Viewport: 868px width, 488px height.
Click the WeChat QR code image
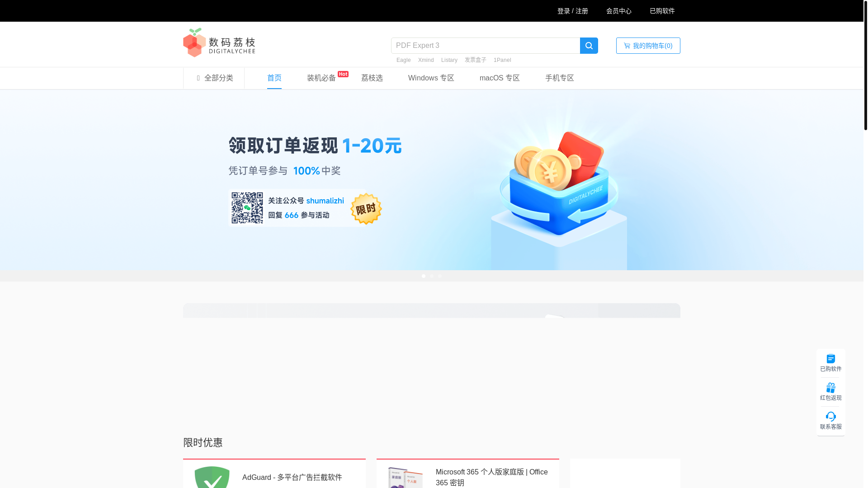coord(247,208)
